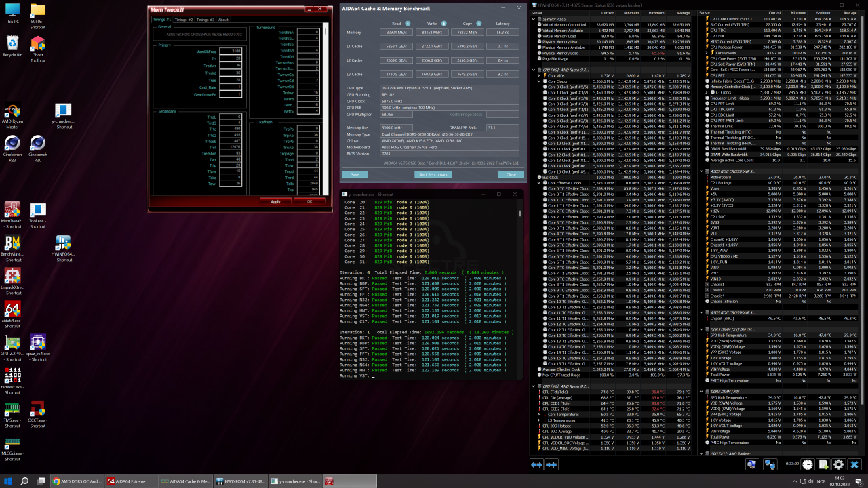868x488 pixels.
Task: Collapse the Core Clocks tree node
Action: [x=539, y=81]
